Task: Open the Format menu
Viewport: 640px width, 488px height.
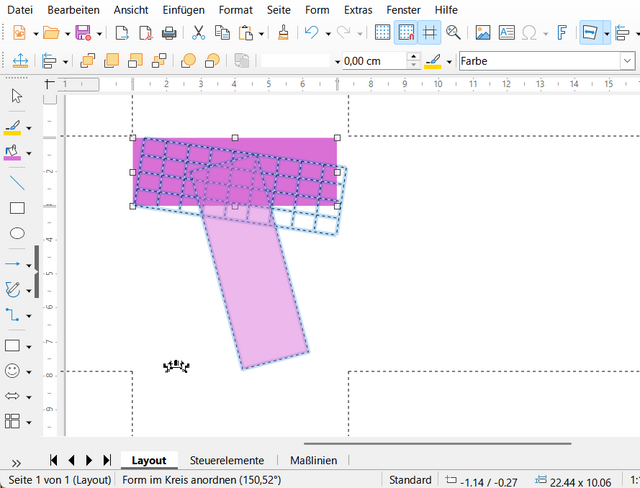Action: (x=236, y=9)
